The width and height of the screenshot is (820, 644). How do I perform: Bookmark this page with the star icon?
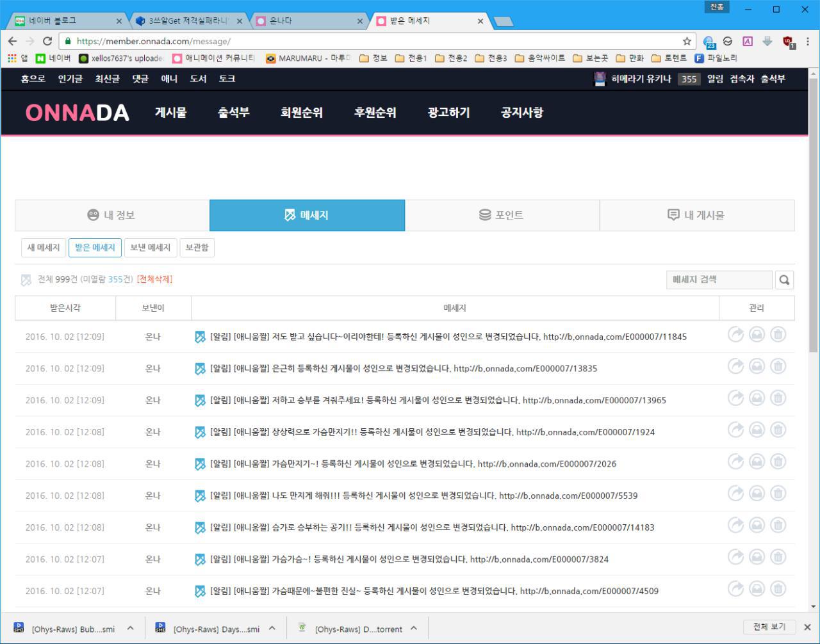[x=687, y=41]
